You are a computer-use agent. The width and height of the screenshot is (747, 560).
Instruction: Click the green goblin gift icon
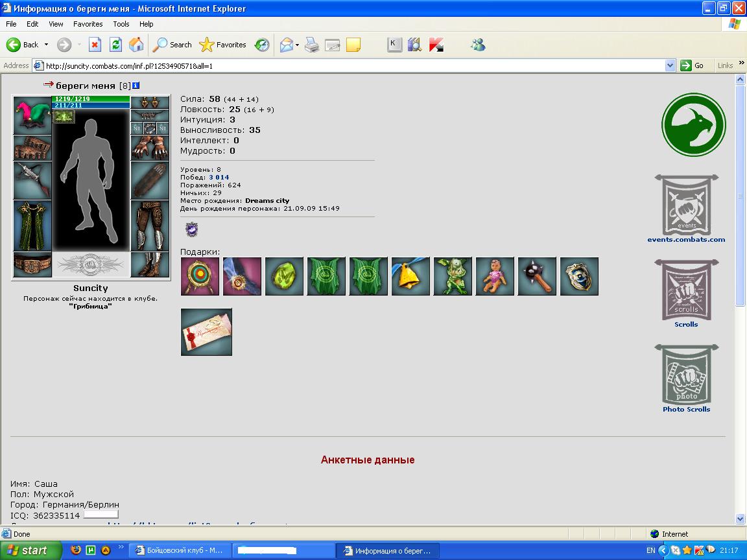pos(453,276)
